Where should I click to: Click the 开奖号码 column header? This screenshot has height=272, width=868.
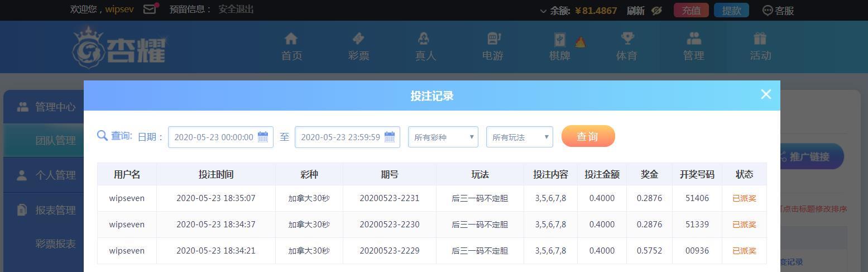pyautogui.click(x=697, y=174)
